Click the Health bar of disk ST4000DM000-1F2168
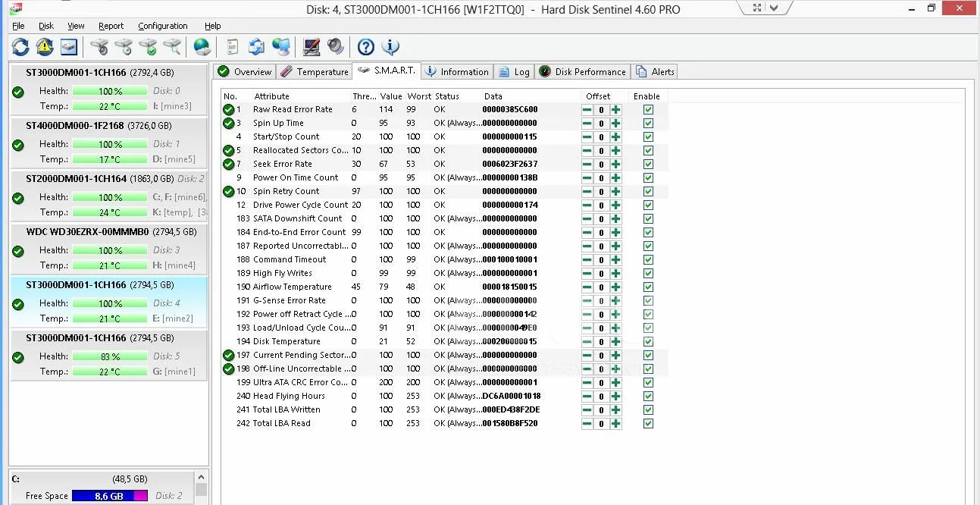Viewport: 980px width, 505px height. 110,145
